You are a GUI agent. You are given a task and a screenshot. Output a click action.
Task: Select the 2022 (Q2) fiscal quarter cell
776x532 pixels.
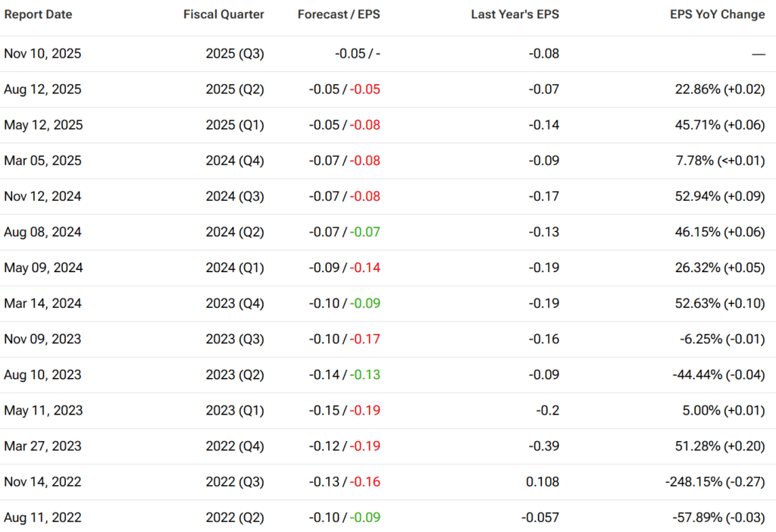(x=235, y=517)
